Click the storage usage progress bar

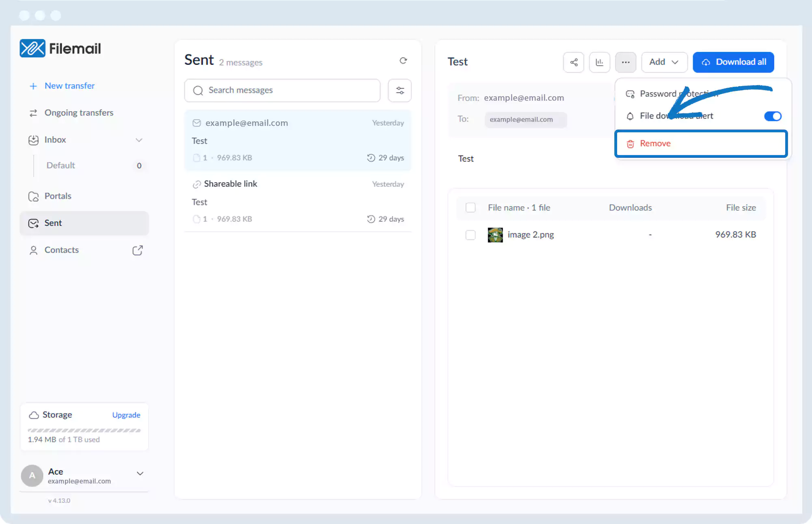tap(84, 430)
